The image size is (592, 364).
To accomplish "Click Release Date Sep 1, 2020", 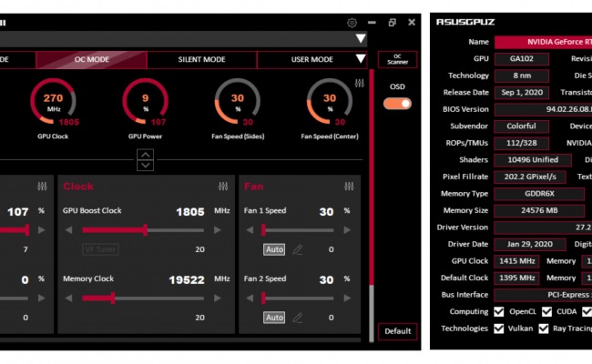I will pyautogui.click(x=521, y=93).
